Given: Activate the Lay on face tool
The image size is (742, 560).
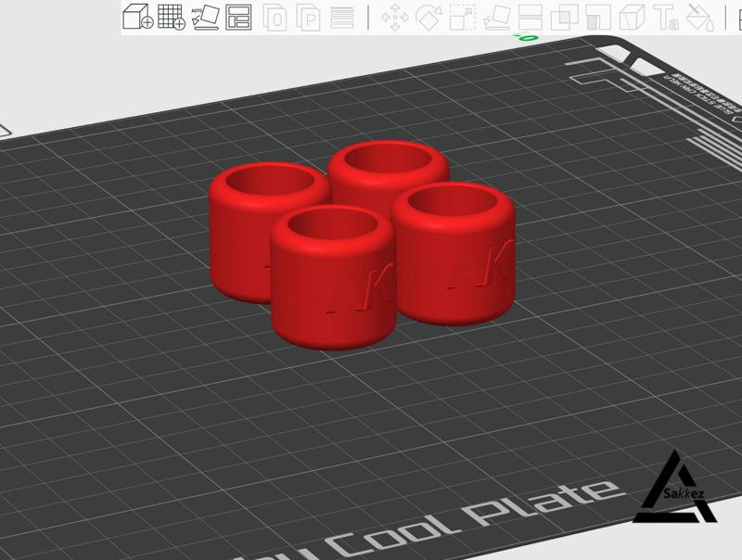Looking at the screenshot, I should point(496,18).
